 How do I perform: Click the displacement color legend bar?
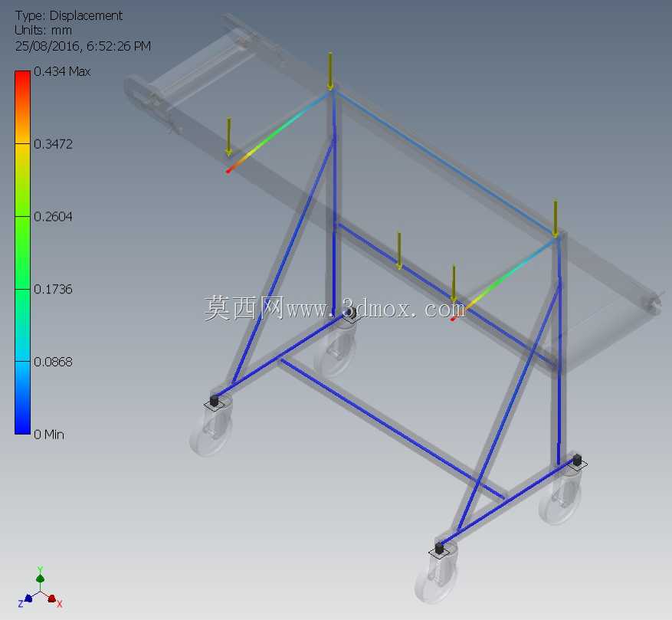click(22, 253)
